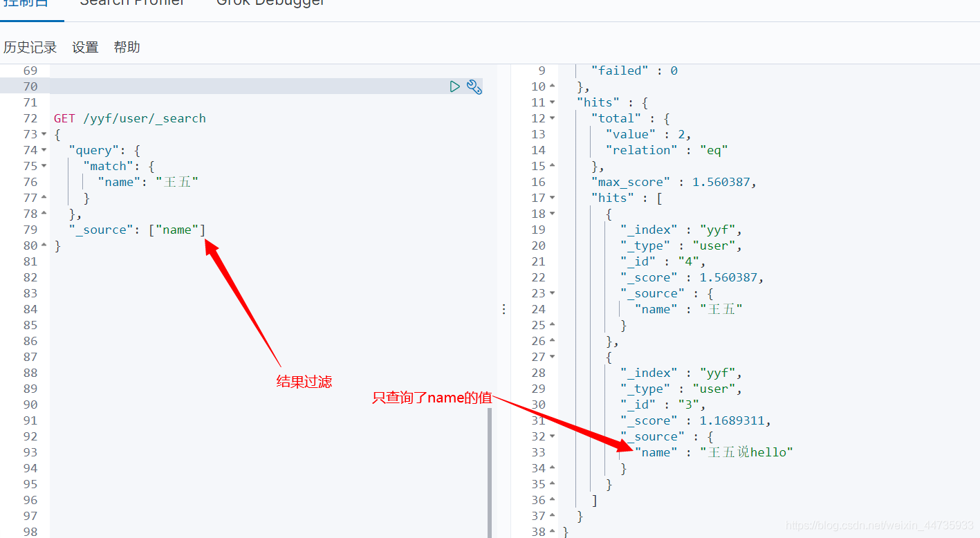Toggle fold marker at response line 10

click(552, 86)
